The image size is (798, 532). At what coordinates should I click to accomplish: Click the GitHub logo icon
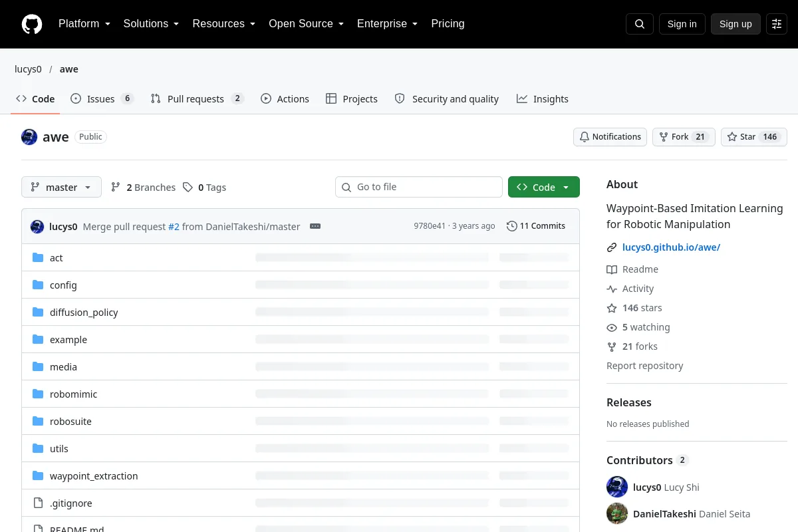tap(32, 24)
